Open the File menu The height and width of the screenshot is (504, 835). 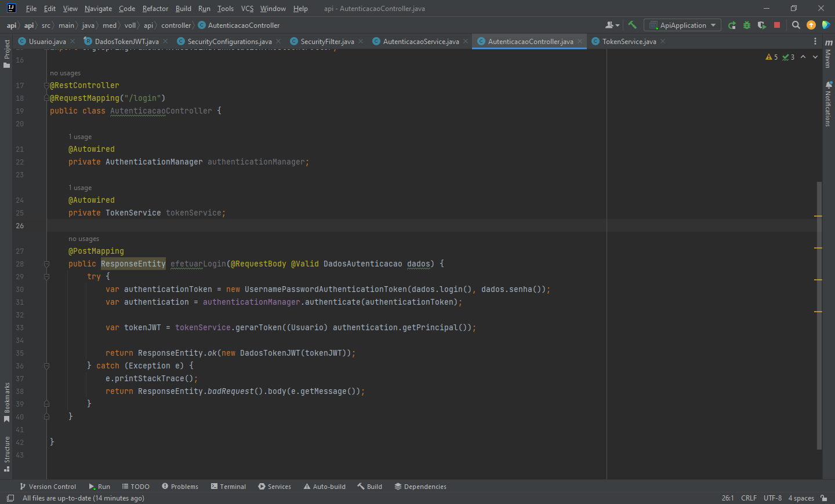pos(31,9)
